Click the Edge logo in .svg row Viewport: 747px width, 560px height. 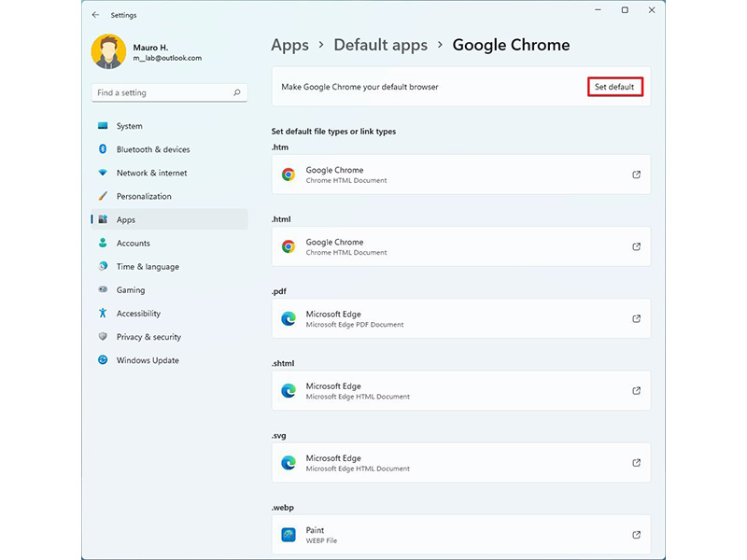click(x=289, y=462)
